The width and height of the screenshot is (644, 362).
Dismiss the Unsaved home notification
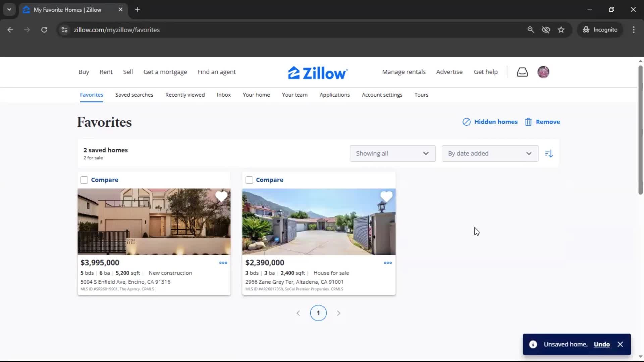pos(620,344)
